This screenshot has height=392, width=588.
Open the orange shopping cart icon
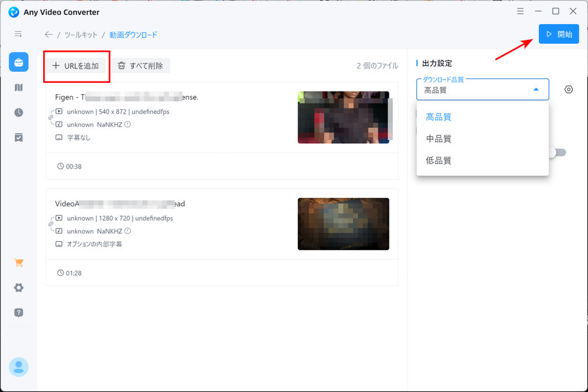coord(19,263)
